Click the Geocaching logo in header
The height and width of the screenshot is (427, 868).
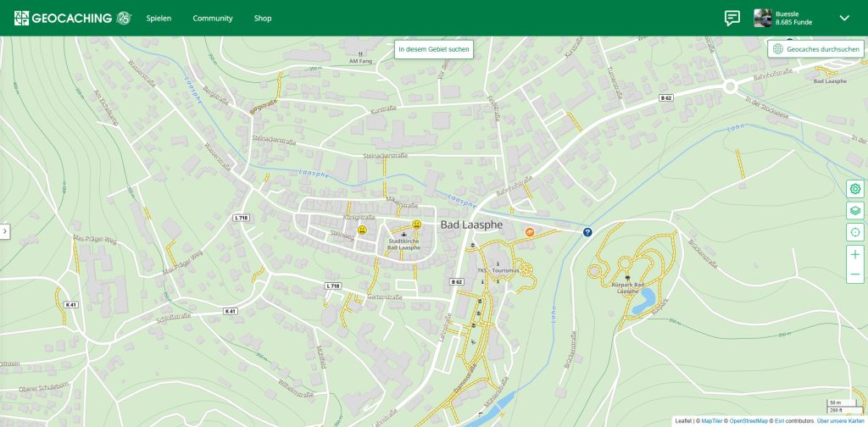coord(73,18)
